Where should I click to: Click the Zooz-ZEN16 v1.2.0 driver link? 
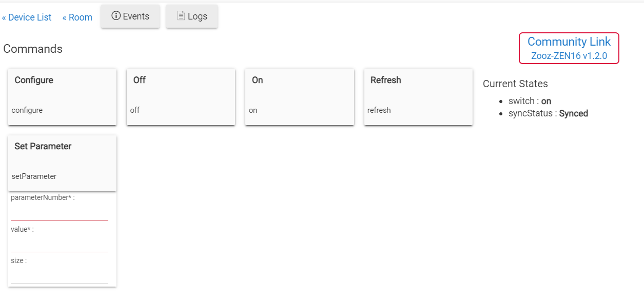pos(569,56)
